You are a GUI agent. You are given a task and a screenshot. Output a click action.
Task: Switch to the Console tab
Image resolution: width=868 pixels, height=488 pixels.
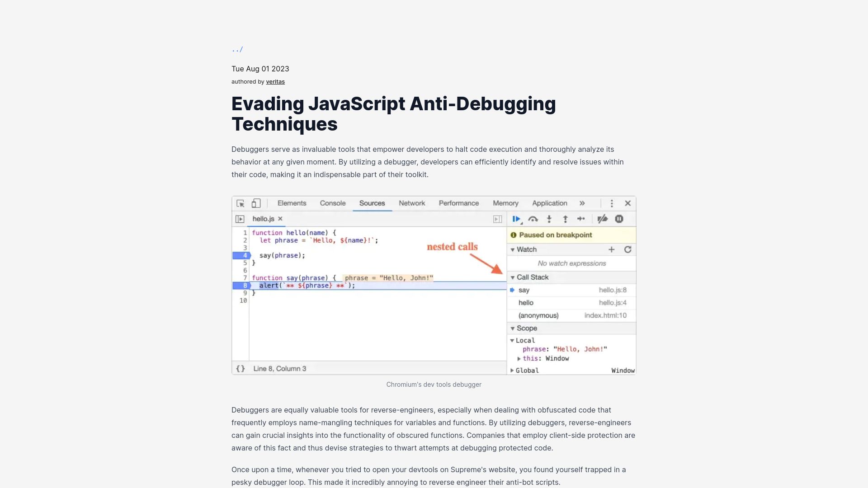pyautogui.click(x=333, y=203)
